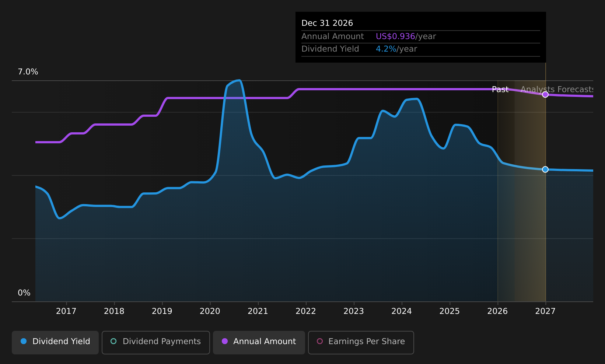
Task: Click the 2023 x-axis label
Action: [354, 311]
